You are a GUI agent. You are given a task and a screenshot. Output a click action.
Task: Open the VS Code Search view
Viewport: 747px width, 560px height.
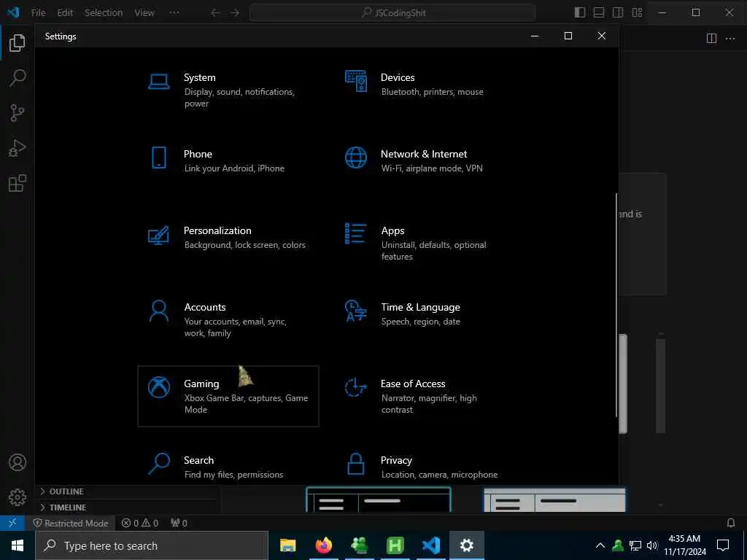(18, 77)
